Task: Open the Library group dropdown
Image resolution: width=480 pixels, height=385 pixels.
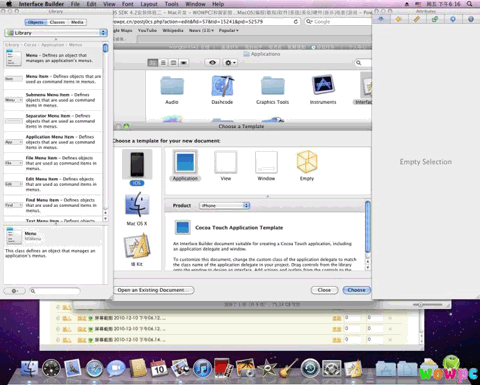Action: tap(56, 33)
